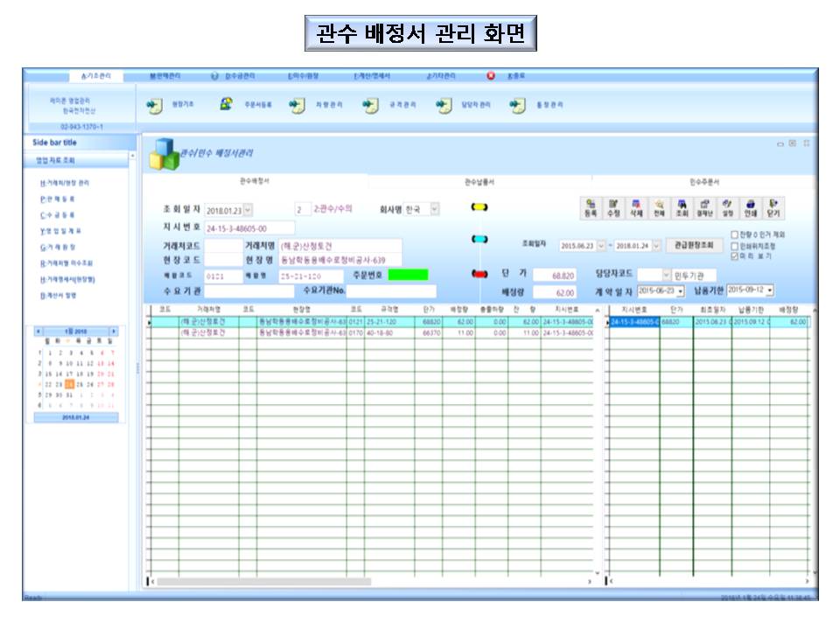This screenshot has width=840, height=630.
Task: Click the 영업 자료 조회 sidebar header
Action: 76,160
